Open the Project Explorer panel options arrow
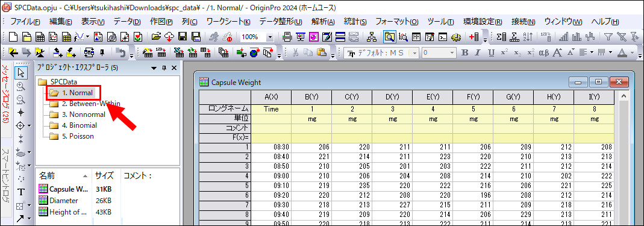This screenshot has height=226, width=644. tap(154, 67)
